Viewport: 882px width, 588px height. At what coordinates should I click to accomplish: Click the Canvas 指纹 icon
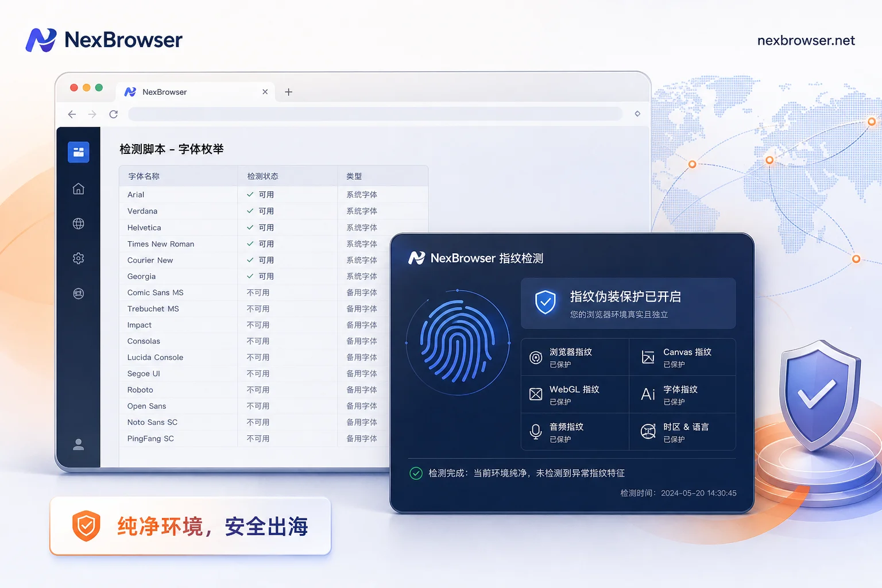click(648, 357)
